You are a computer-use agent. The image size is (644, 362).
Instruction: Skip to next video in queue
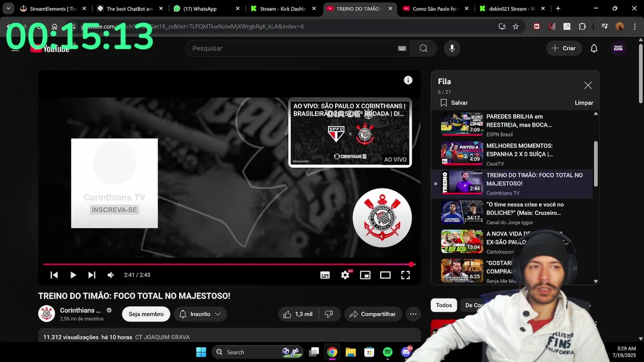point(92,275)
